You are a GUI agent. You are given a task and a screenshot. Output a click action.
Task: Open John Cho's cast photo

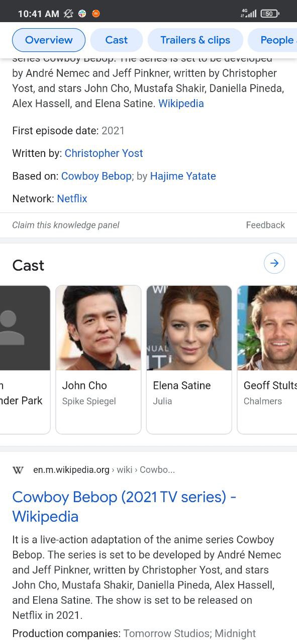coord(98,328)
